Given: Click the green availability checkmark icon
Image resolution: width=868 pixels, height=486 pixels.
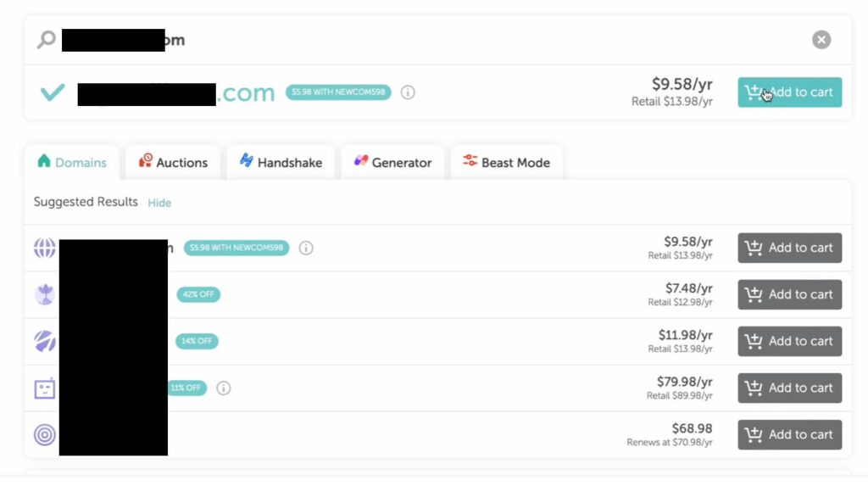Looking at the screenshot, I should click(53, 92).
